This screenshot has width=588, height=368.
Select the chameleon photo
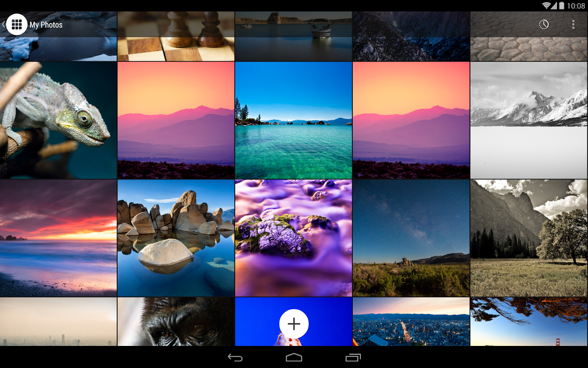coord(58,120)
